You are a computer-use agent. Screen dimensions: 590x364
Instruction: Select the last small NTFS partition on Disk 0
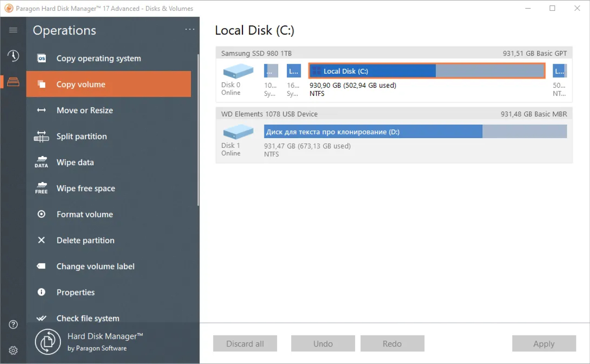click(560, 71)
